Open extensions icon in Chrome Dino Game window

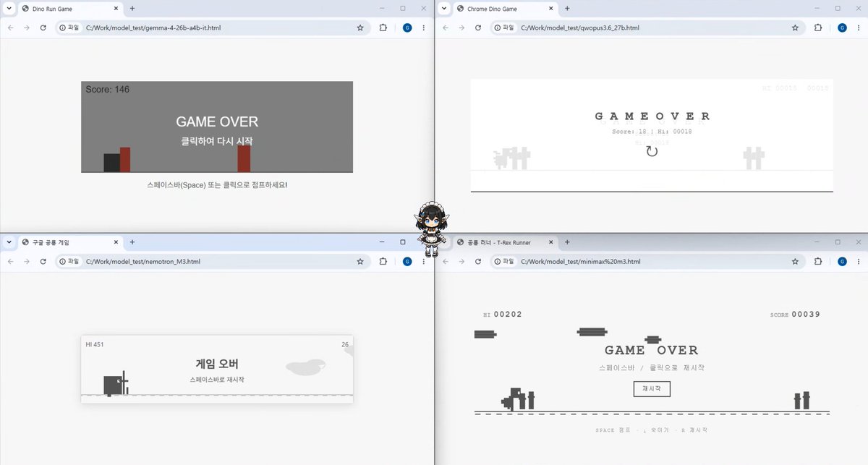pyautogui.click(x=818, y=27)
